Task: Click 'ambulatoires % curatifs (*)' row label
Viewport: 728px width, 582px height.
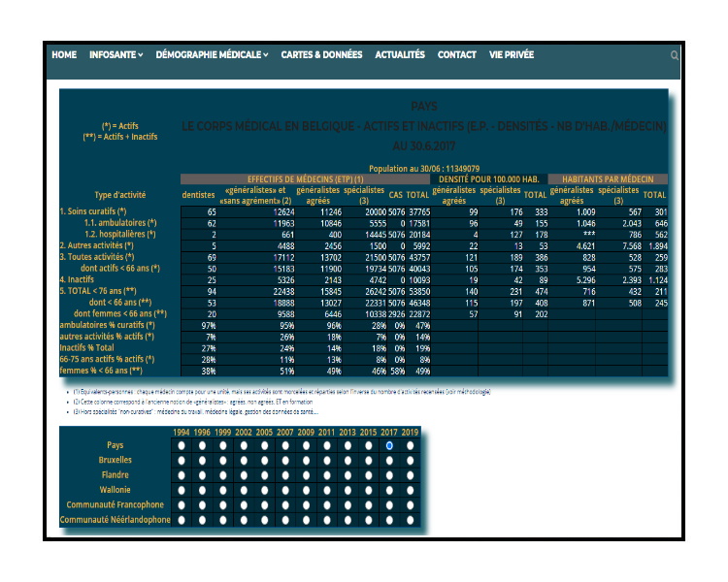Action: (107, 325)
